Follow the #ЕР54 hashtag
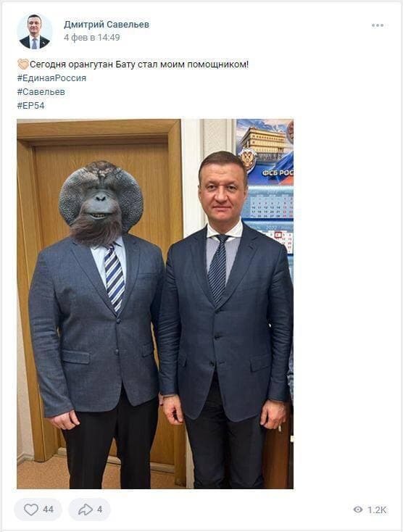The height and width of the screenshot is (532, 403). [30, 106]
